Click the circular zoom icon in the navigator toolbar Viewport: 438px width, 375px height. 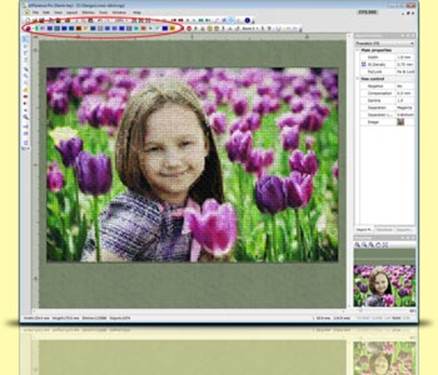tap(378, 245)
